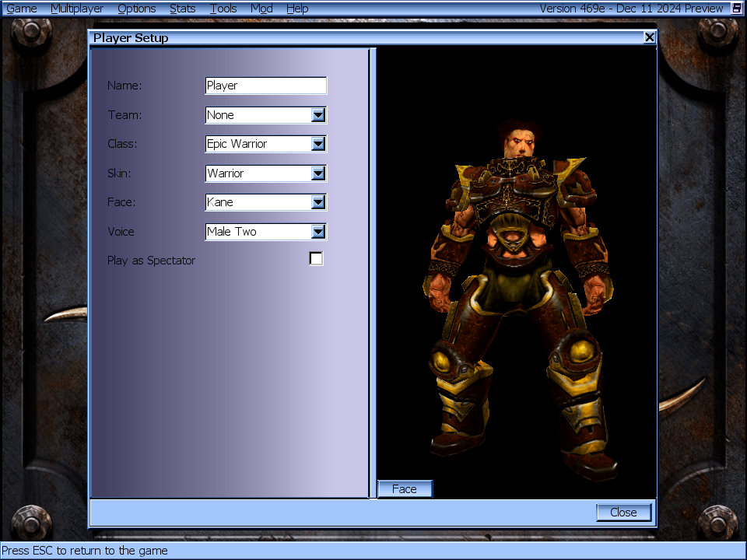The width and height of the screenshot is (747, 560).
Task: Open the Options menu
Action: [137, 9]
